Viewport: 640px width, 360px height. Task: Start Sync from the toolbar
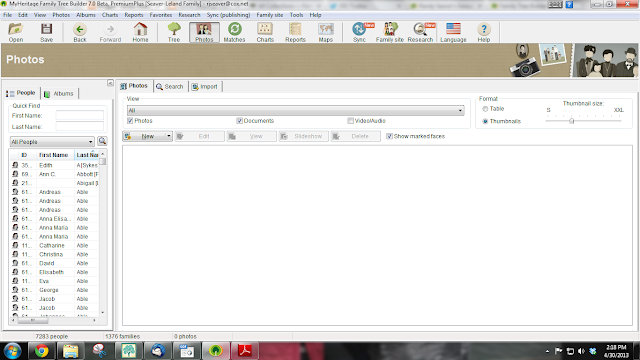point(359,32)
